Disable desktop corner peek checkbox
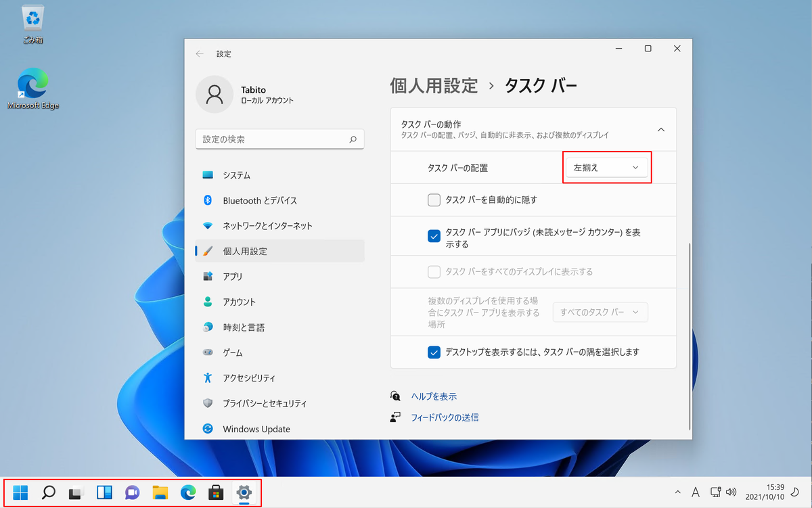 (434, 352)
